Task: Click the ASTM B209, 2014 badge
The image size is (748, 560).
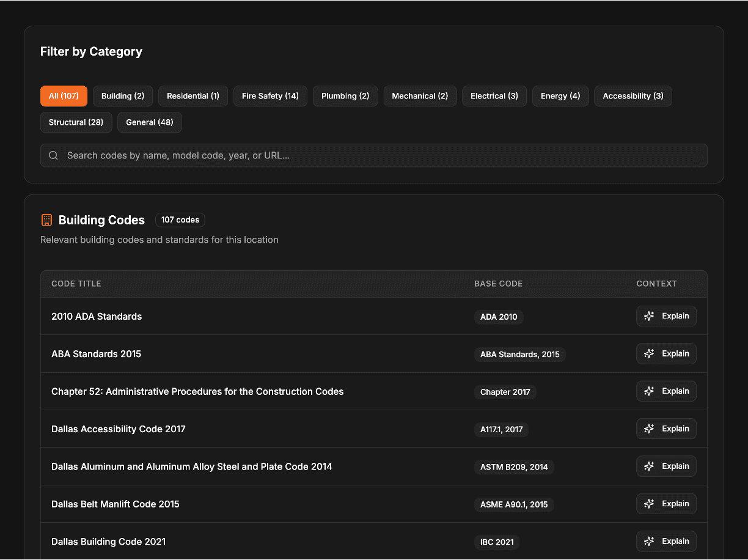Action: [513, 467]
